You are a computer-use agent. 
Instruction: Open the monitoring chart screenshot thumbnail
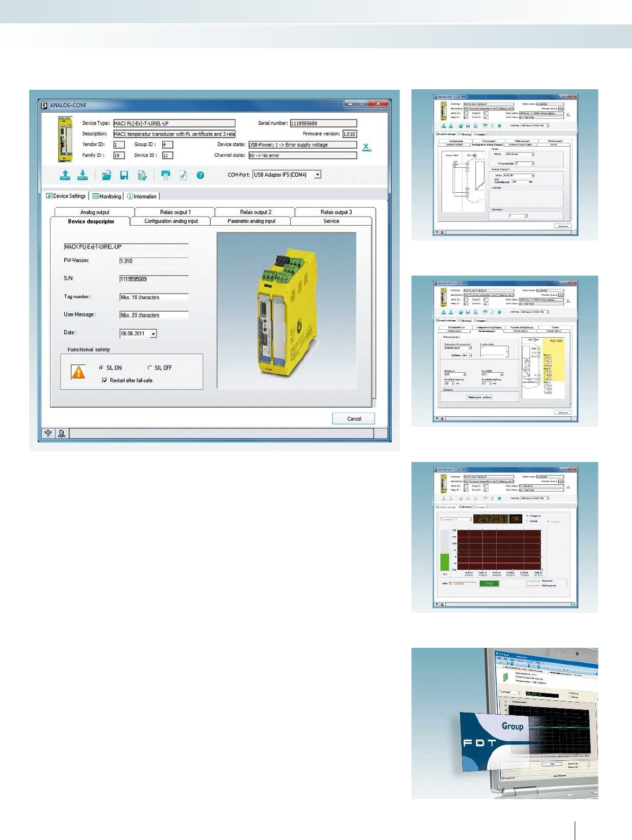(505, 537)
